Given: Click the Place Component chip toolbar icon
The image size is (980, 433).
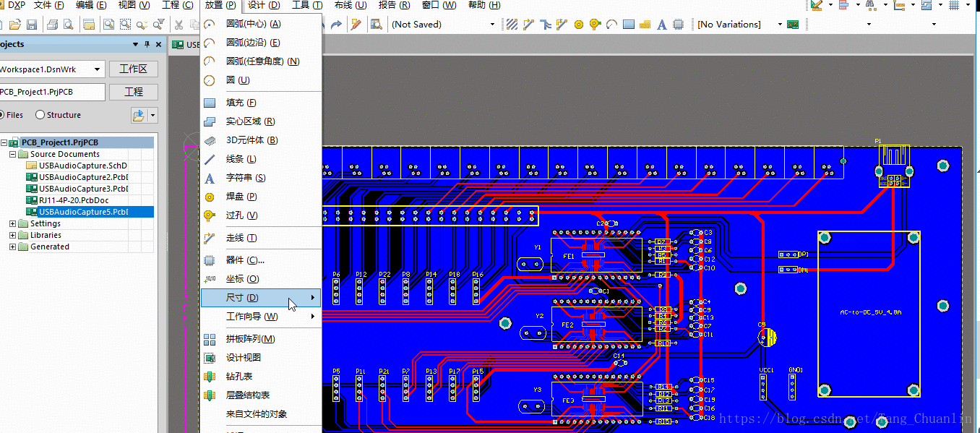Looking at the screenshot, I should [678, 25].
